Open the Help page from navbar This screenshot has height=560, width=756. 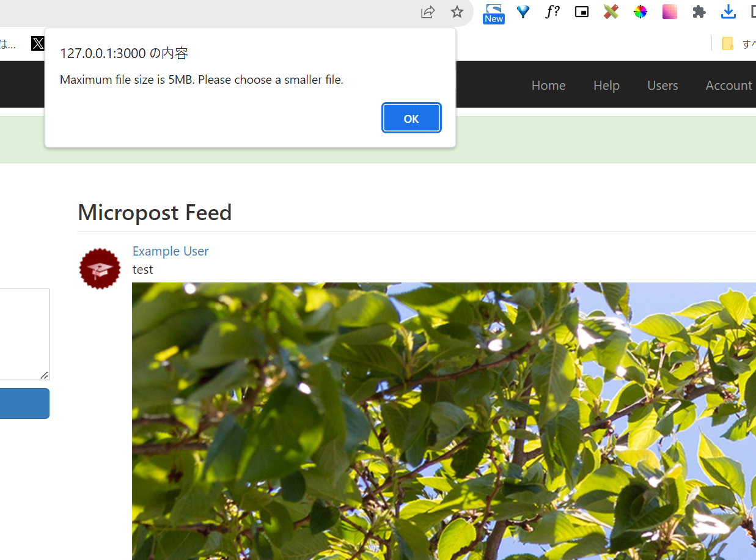tap(606, 86)
